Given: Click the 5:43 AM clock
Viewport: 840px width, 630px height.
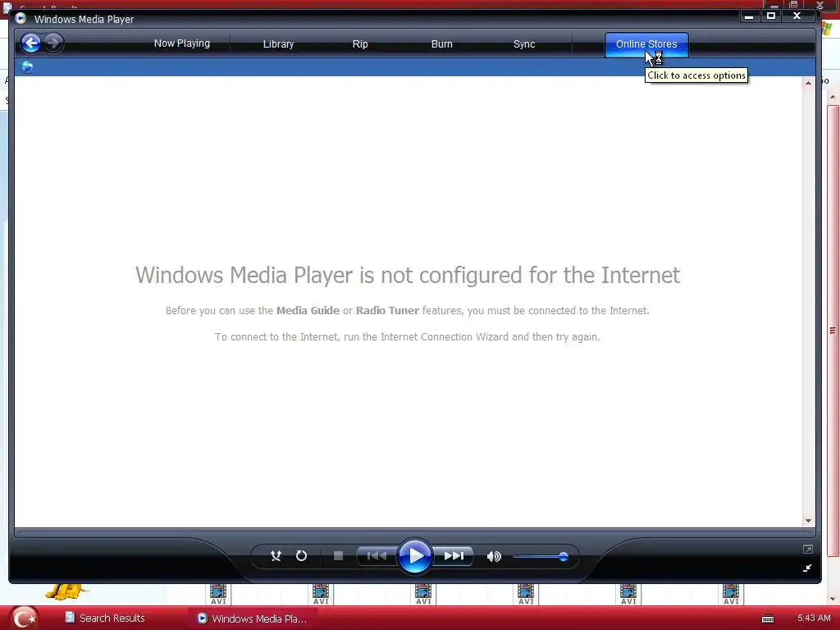Looking at the screenshot, I should click(814, 619).
